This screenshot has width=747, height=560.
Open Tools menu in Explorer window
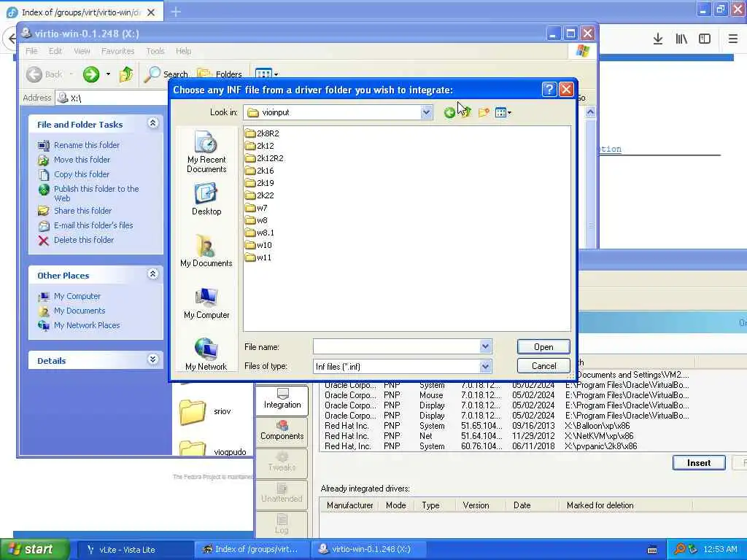tap(155, 51)
